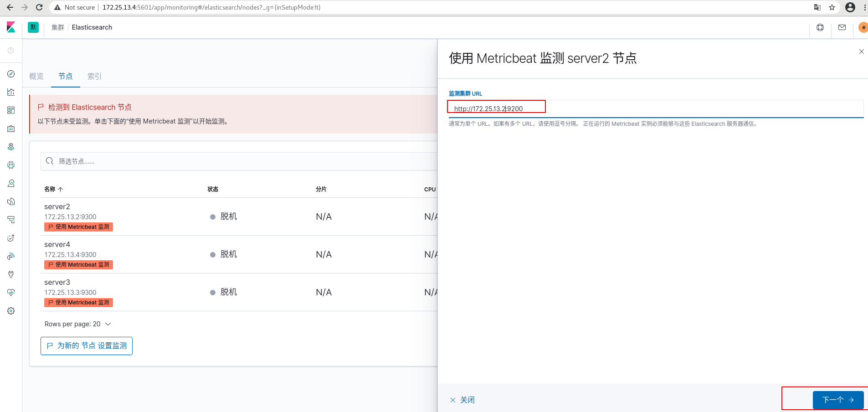Click the 脱机 status for server3
This screenshot has height=412, width=868.
coord(228,292)
